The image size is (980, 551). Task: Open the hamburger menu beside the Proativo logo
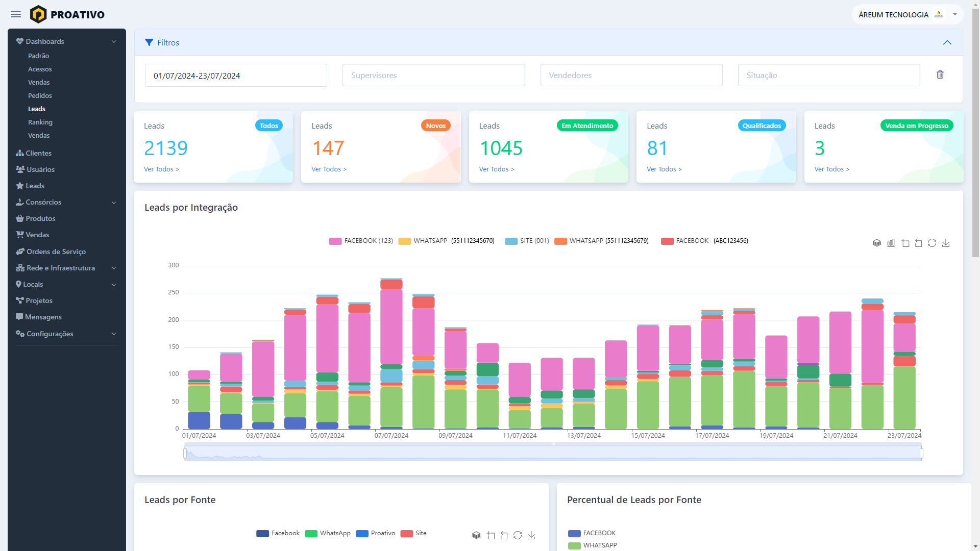click(x=16, y=14)
